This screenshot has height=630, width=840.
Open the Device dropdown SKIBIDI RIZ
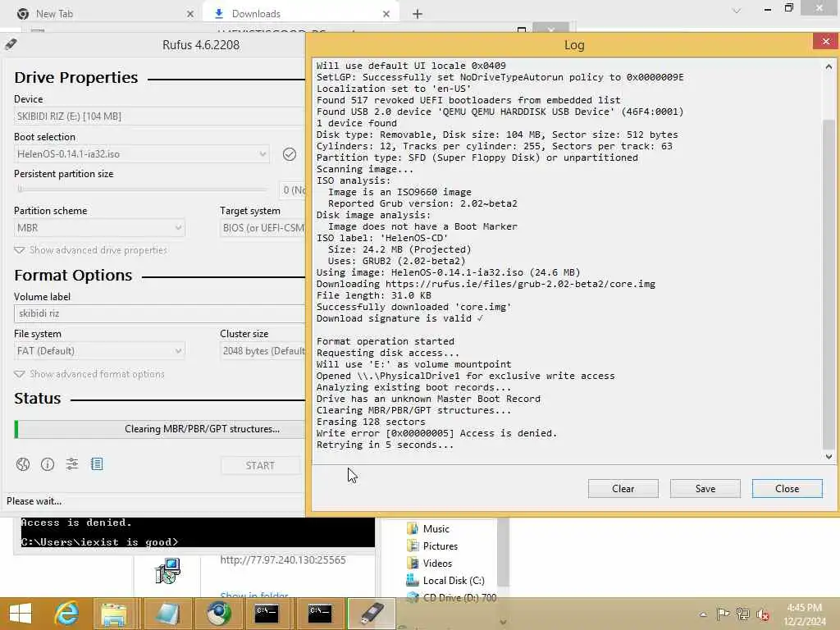coord(159,116)
